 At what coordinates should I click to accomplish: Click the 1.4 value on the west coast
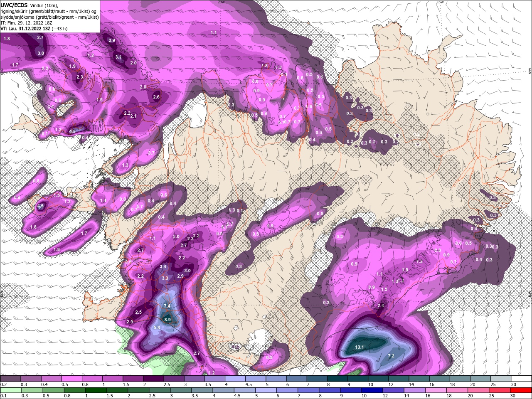click(x=103, y=200)
